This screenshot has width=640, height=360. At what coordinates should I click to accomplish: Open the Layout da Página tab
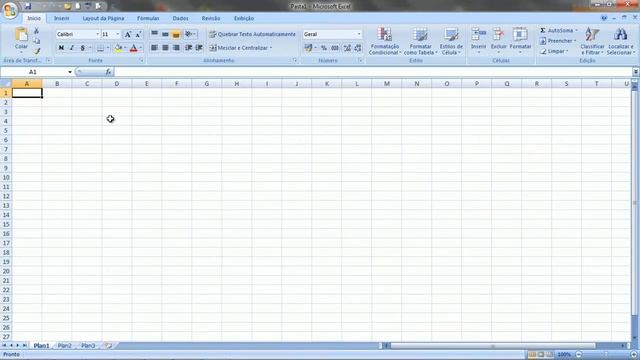[103, 18]
